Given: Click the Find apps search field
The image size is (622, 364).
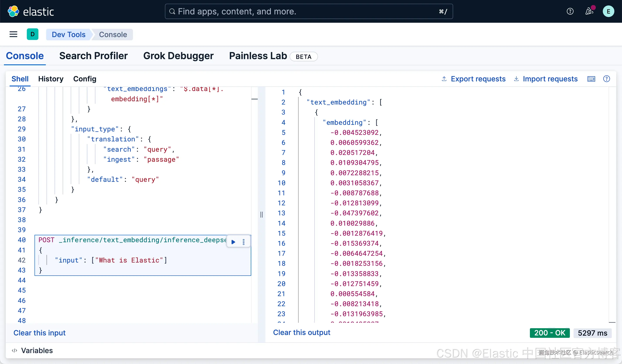Looking at the screenshot, I should 309,11.
